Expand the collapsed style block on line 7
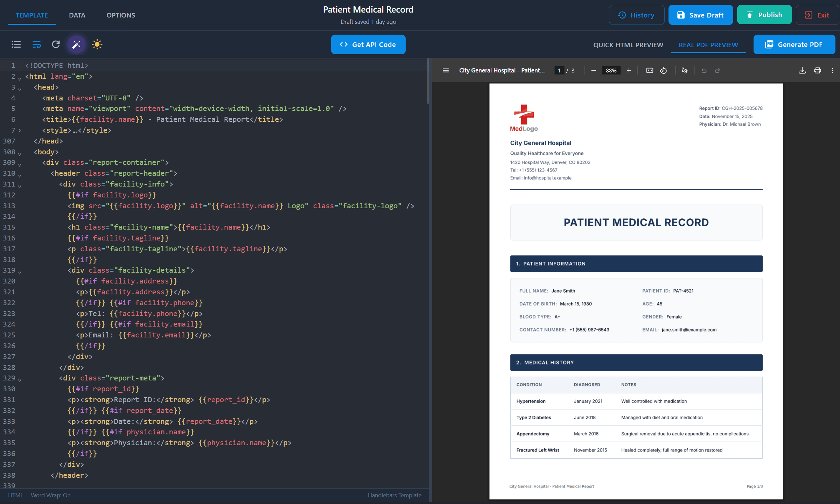840x504 pixels. (20, 131)
